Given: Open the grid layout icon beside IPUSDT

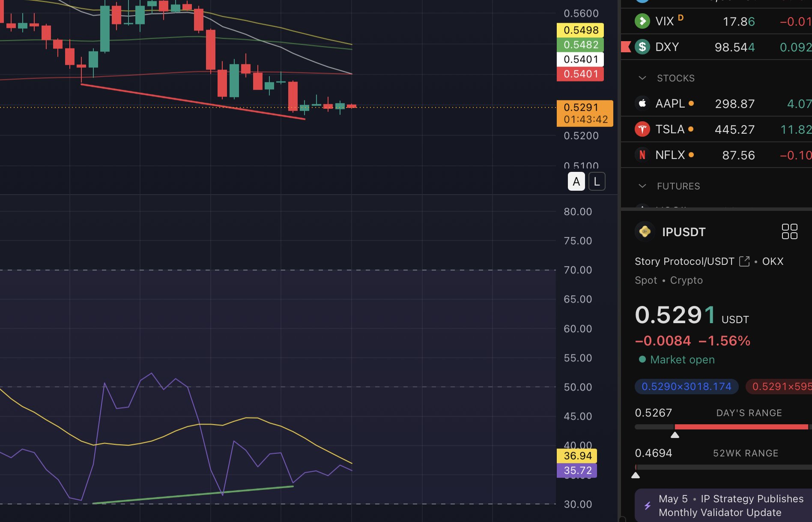Looking at the screenshot, I should tap(789, 231).
